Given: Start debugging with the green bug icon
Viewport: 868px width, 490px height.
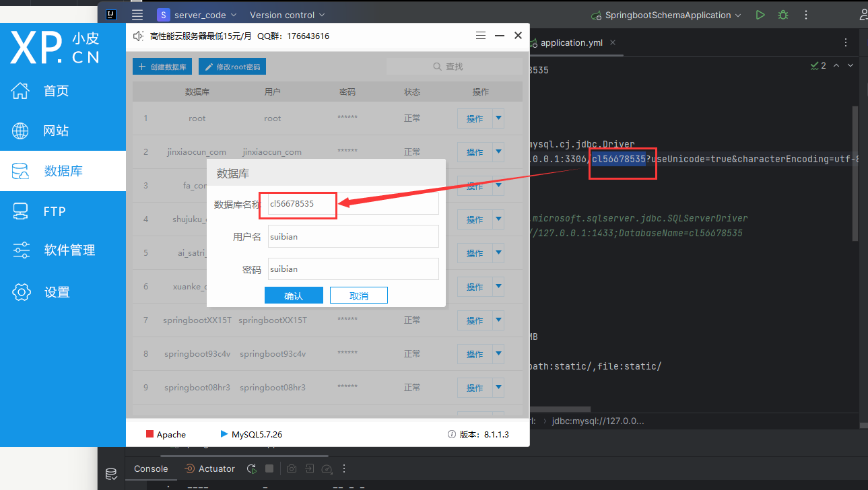Looking at the screenshot, I should click(x=782, y=15).
